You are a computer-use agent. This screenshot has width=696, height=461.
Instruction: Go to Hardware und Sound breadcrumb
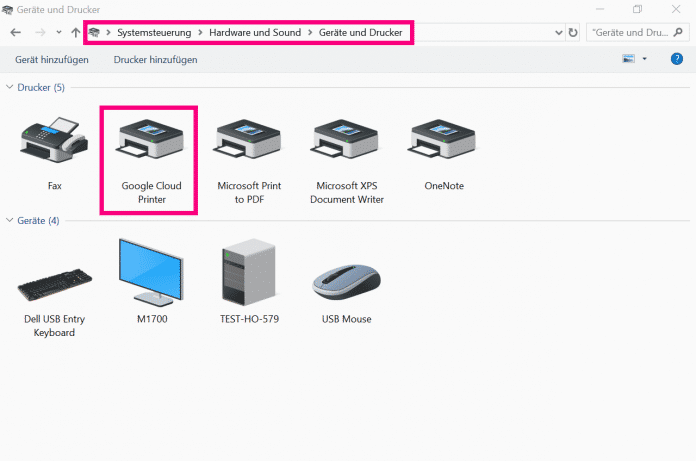pyautogui.click(x=256, y=32)
